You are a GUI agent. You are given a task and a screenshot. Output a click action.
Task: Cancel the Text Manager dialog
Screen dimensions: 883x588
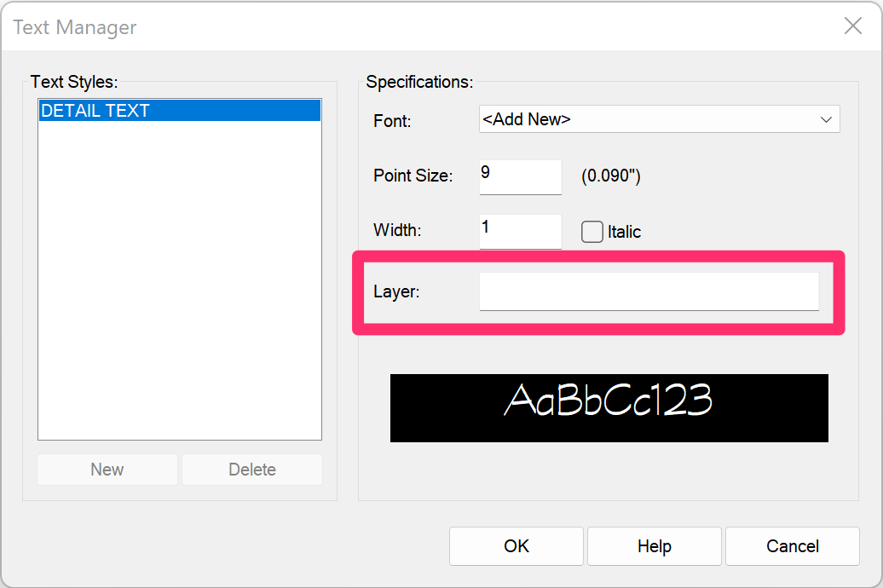click(x=792, y=545)
